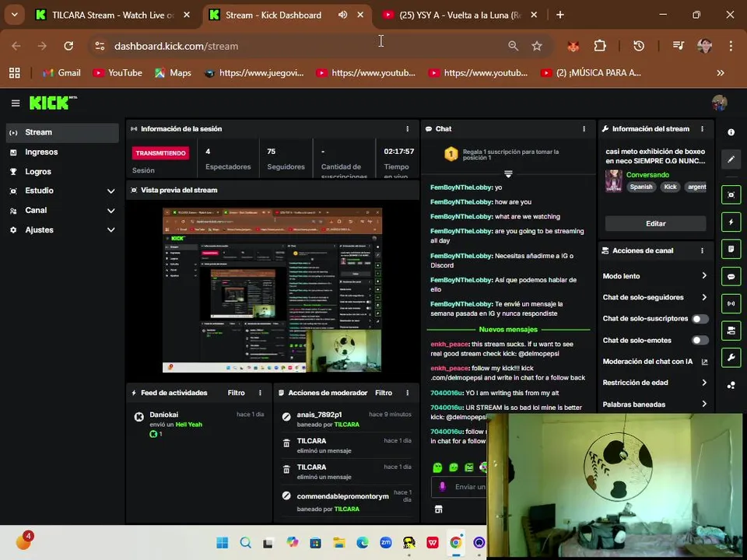Screen dimensions: 747x560
Task: Open Moderación del chat con IA link
Action: 655,362
